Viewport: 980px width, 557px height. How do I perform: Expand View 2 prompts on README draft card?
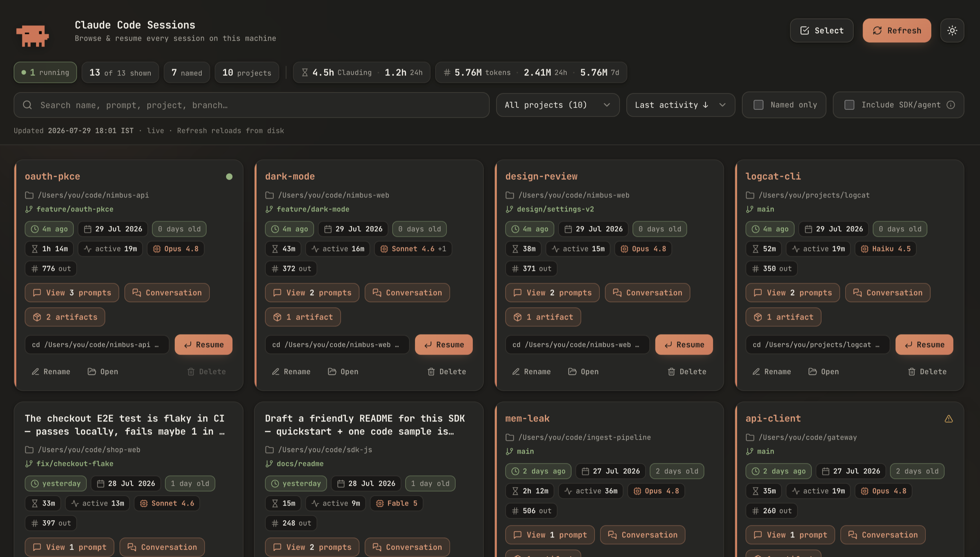coord(312,547)
